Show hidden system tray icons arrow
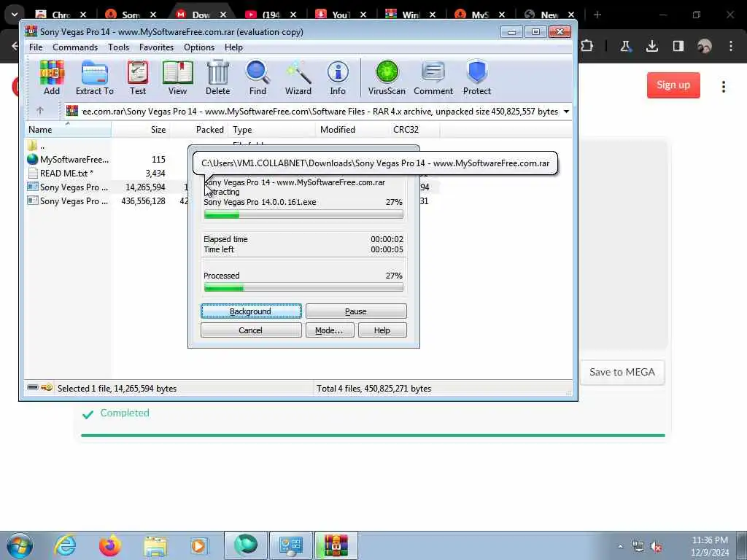 click(x=620, y=547)
